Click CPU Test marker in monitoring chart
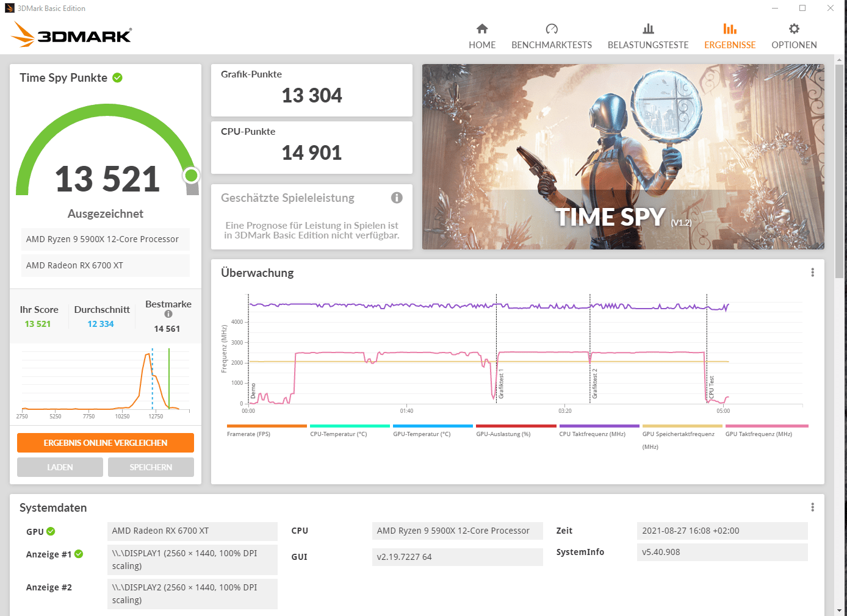This screenshot has height=616, width=847. [x=712, y=387]
